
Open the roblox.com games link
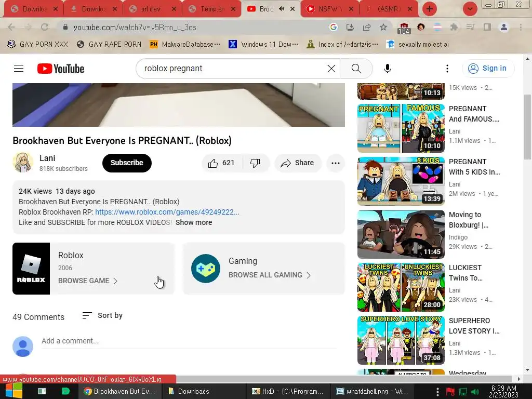[x=167, y=212]
